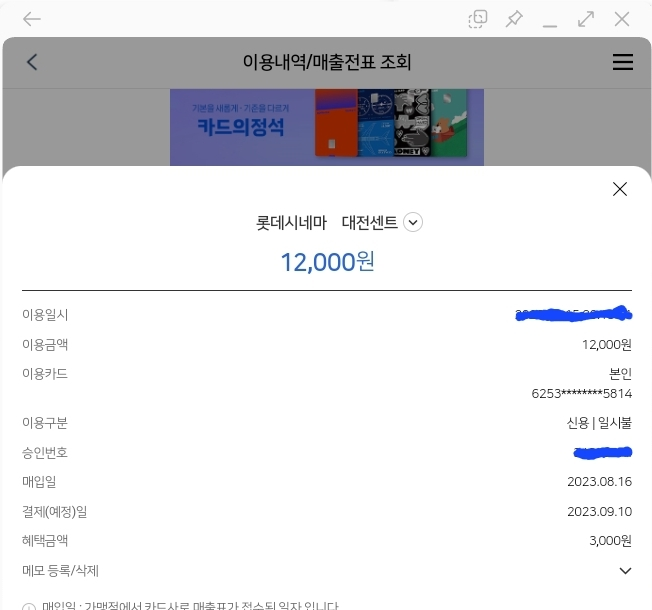Image resolution: width=652 pixels, height=610 pixels.
Task: Click the 이용금액 value 12,000원
Action: [x=607, y=345]
